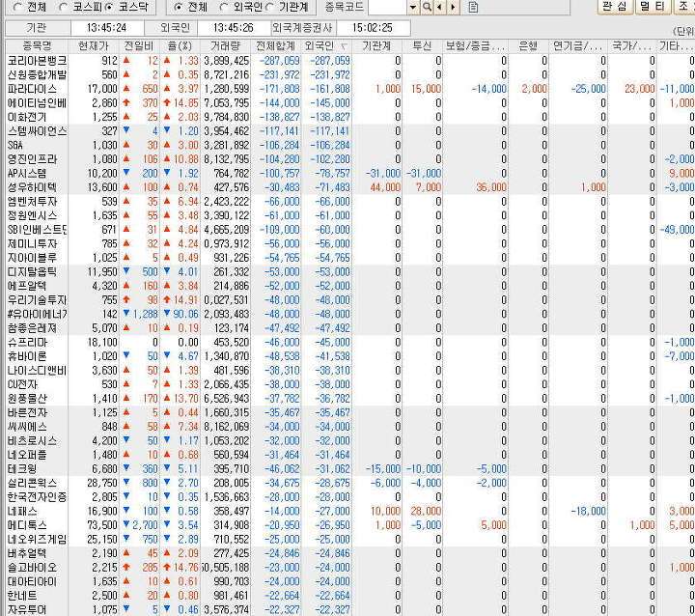Screen dimensions: 695x616
Task: Select the 솔고바이오 stock name
Action: point(33,568)
